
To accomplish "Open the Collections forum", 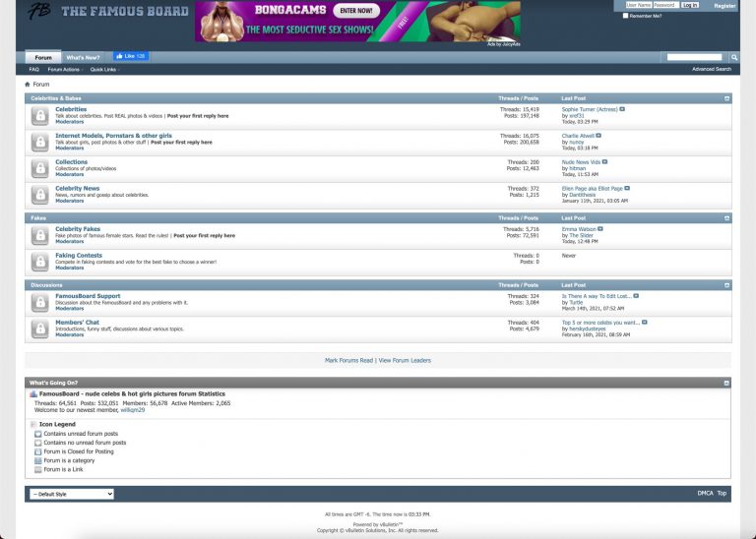I will (x=71, y=162).
